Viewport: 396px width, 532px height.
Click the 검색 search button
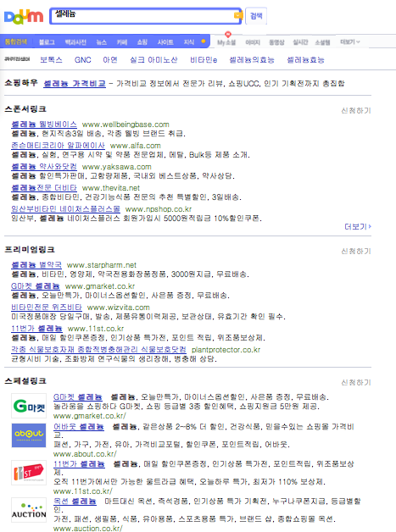[256, 15]
